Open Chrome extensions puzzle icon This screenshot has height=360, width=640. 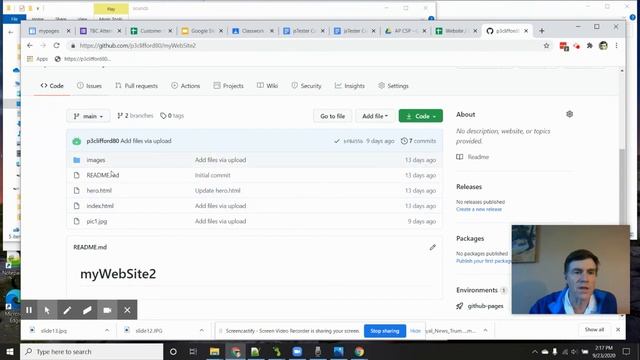[x=590, y=46]
